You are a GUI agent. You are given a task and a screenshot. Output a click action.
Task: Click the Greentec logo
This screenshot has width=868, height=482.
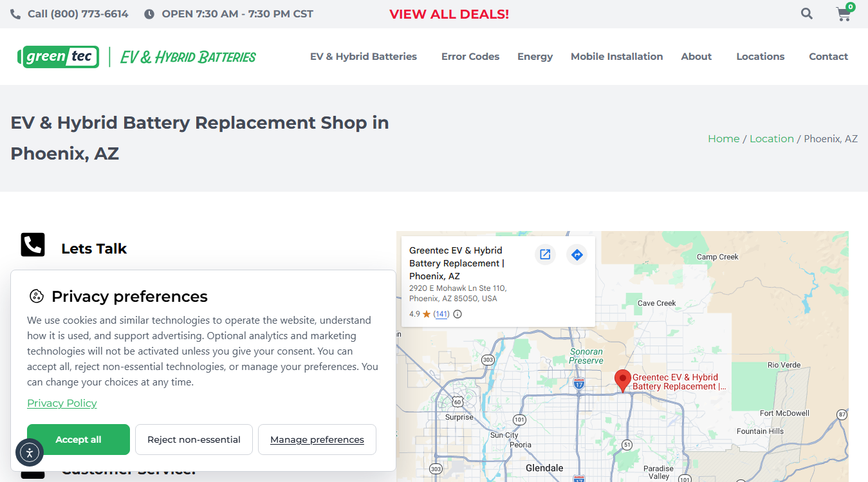click(x=59, y=57)
